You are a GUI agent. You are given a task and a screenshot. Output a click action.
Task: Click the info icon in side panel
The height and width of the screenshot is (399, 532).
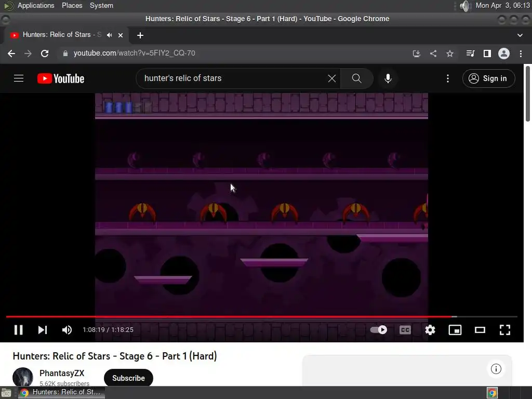496,369
